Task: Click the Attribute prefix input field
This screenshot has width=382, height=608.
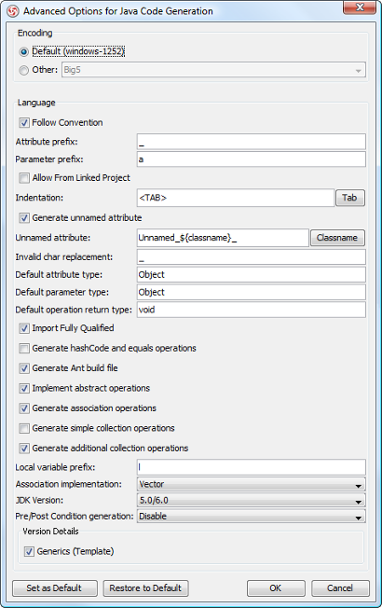Action: coord(251,142)
